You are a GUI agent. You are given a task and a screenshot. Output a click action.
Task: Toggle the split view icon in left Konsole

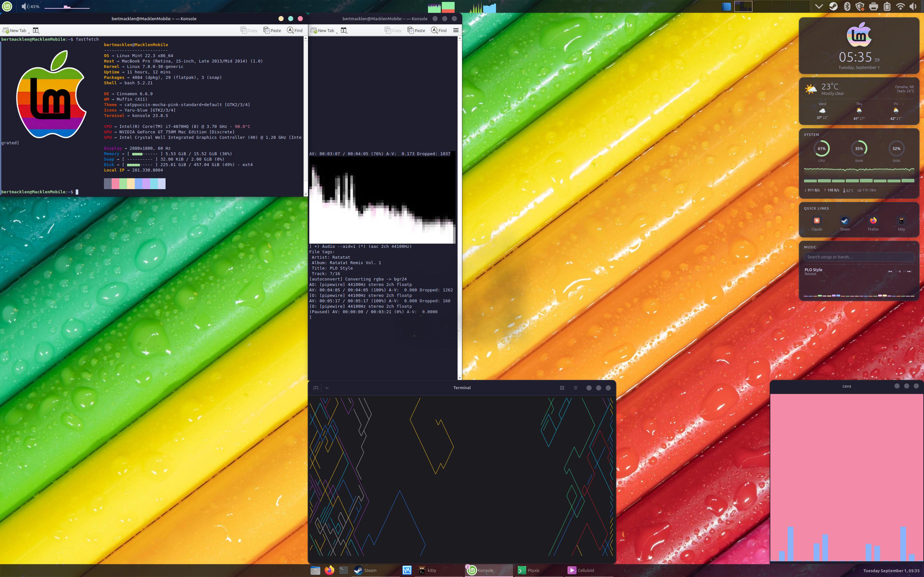tap(36, 30)
